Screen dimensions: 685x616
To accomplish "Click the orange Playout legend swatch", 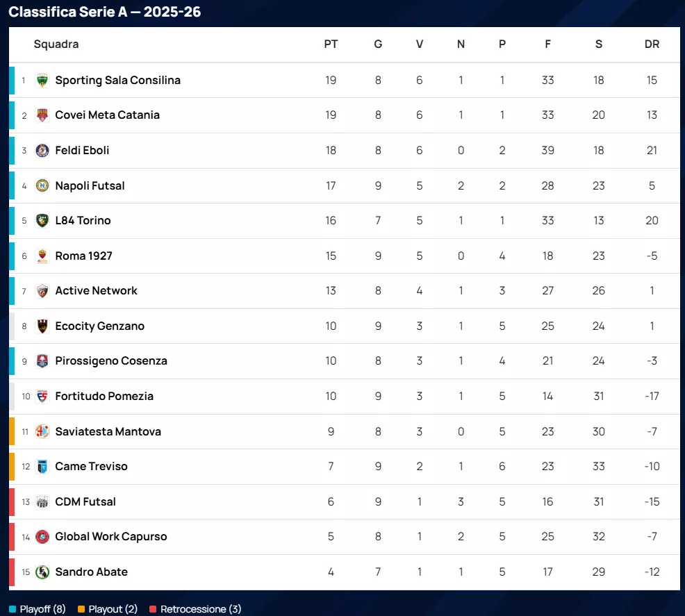I will click(81, 609).
